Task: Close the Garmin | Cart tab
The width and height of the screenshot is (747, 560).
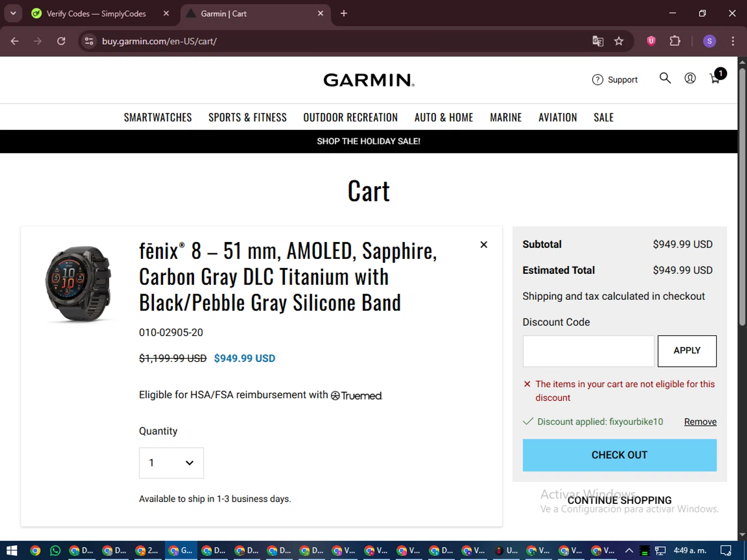Action: 321,13
